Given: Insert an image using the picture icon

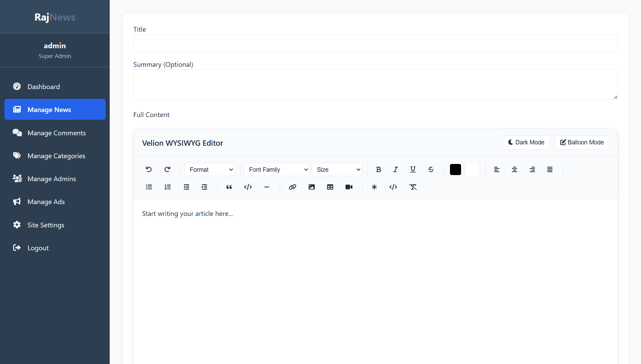Looking at the screenshot, I should pos(312,187).
